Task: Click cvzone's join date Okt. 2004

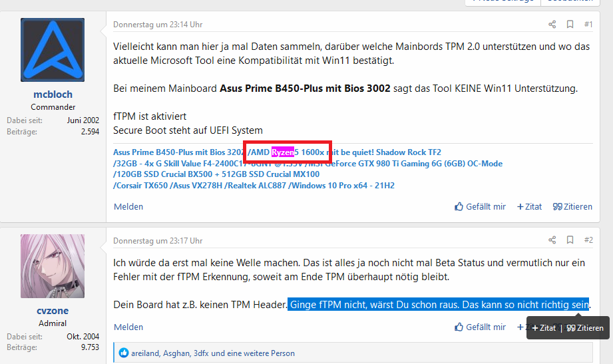Action: (83, 336)
